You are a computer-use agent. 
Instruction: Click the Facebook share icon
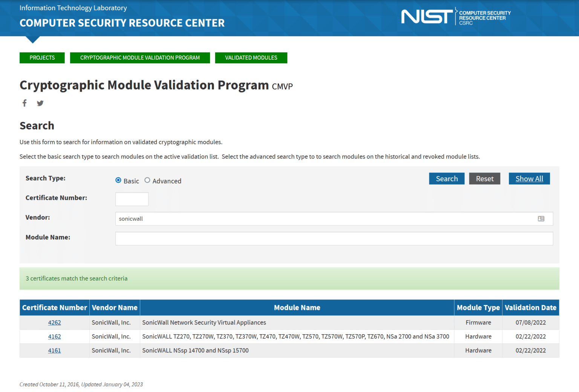24,103
